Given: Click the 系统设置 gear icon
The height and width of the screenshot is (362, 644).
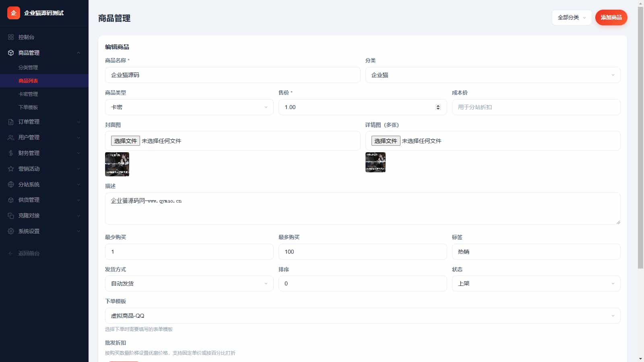Looking at the screenshot, I should [11, 231].
